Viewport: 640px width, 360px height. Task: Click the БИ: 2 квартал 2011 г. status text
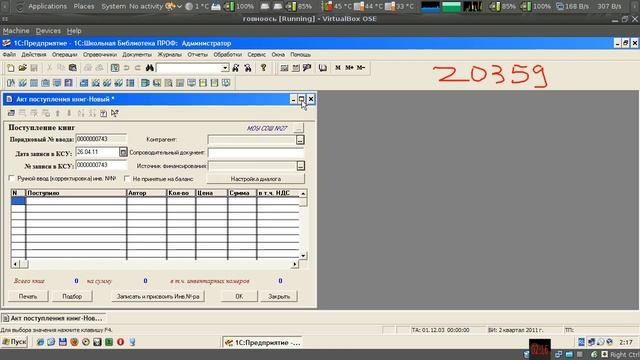tap(516, 330)
